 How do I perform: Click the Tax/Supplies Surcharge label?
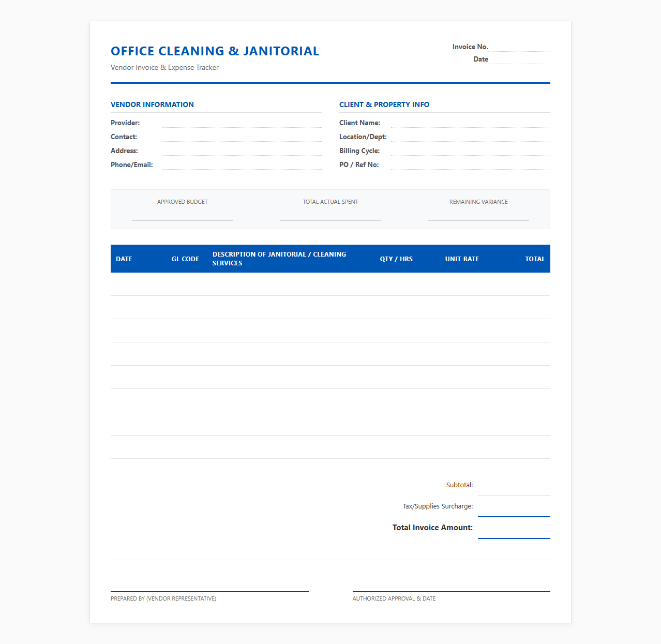[438, 506]
